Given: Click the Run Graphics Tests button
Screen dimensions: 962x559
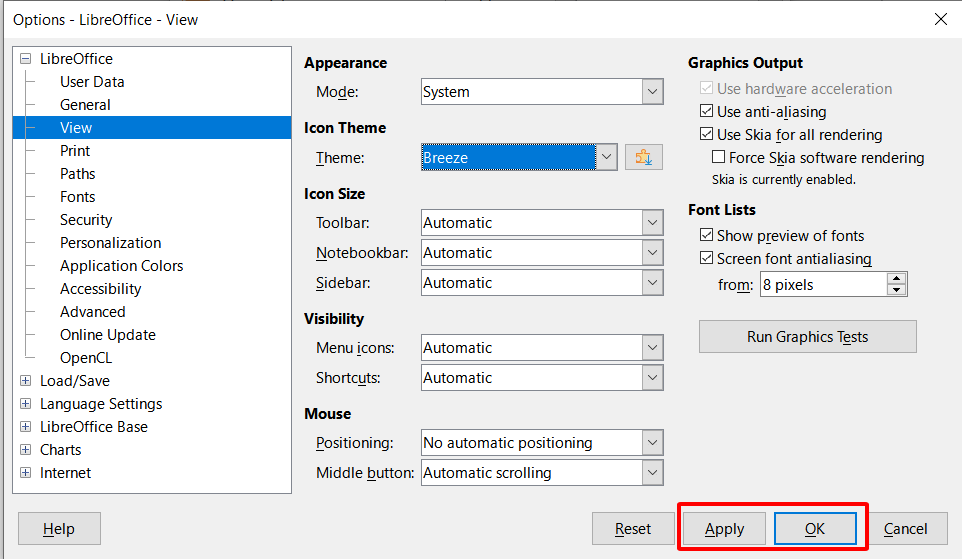Looking at the screenshot, I should (x=807, y=337).
